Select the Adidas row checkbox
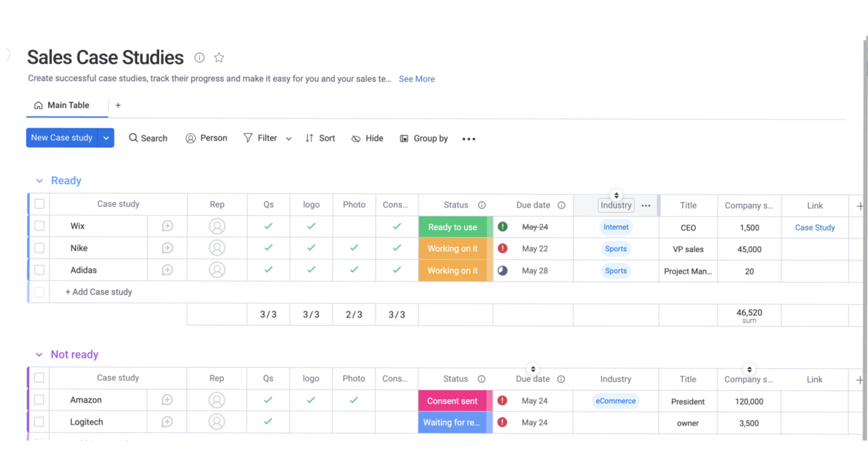868x475 pixels. click(x=39, y=270)
